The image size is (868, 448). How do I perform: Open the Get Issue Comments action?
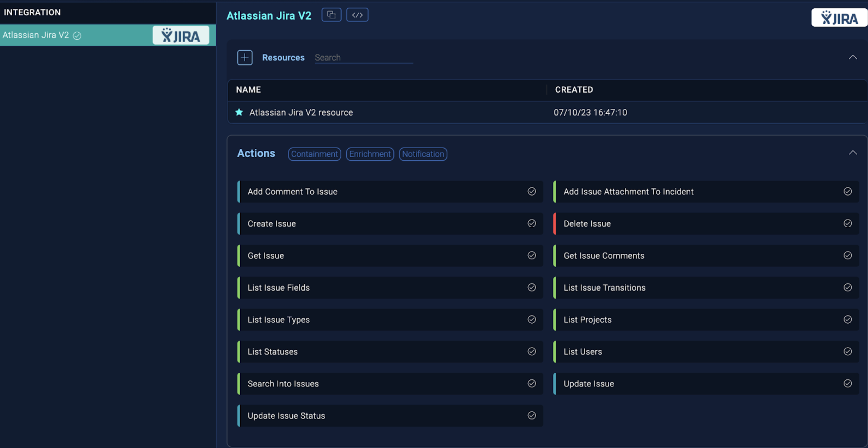pos(604,256)
